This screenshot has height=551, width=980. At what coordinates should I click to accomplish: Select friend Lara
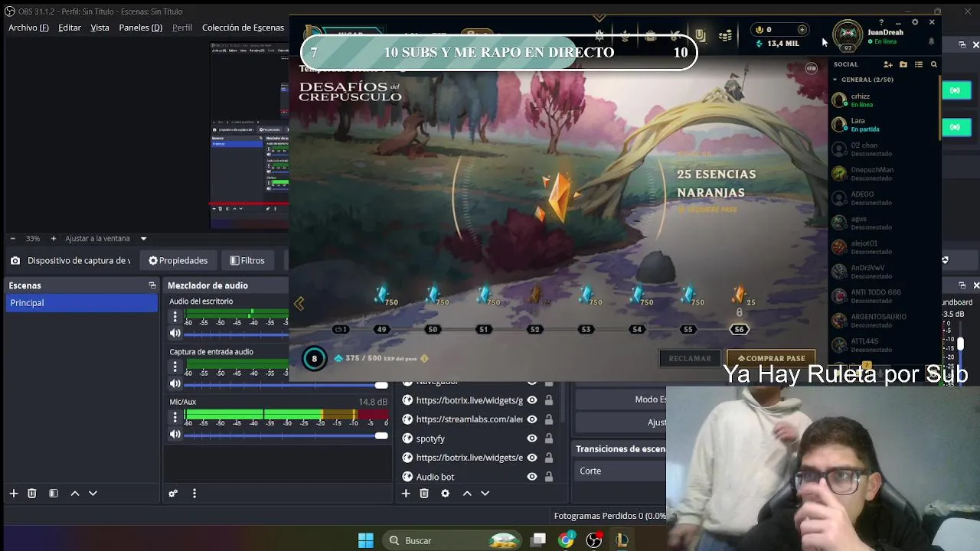884,125
